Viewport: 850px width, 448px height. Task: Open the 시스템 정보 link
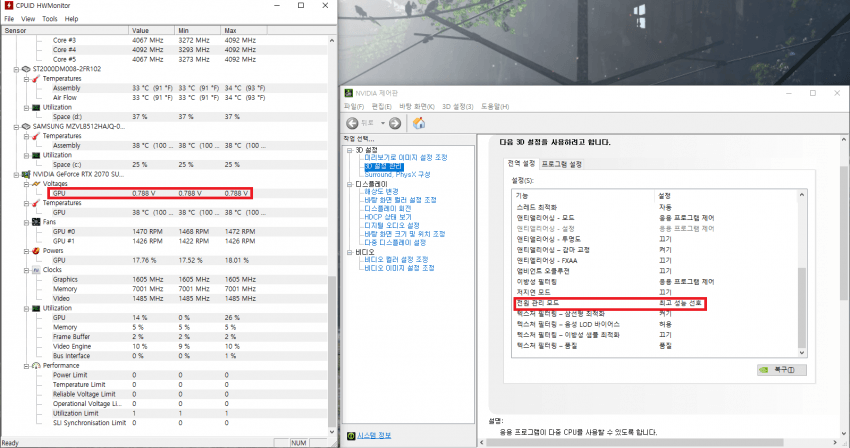pyautogui.click(x=374, y=436)
